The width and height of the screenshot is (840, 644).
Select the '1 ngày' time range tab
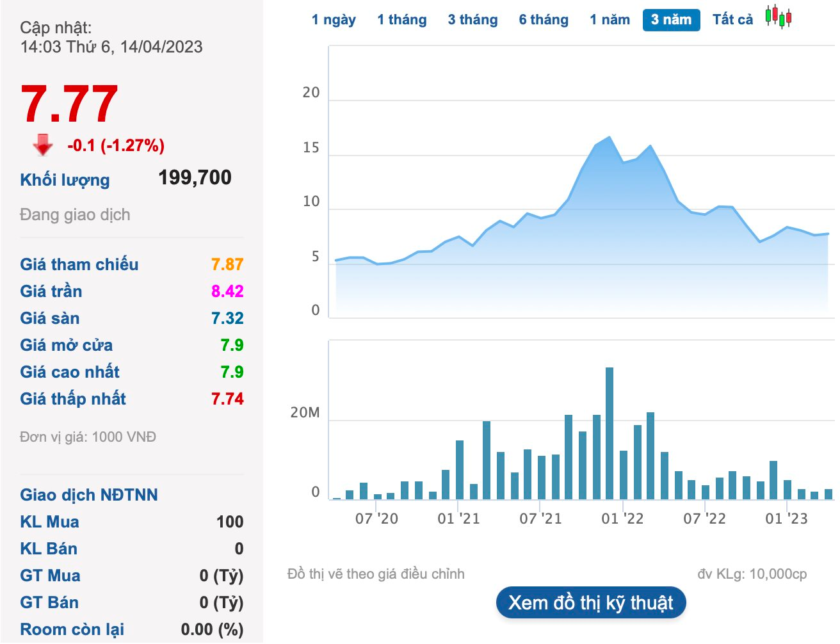click(x=334, y=20)
